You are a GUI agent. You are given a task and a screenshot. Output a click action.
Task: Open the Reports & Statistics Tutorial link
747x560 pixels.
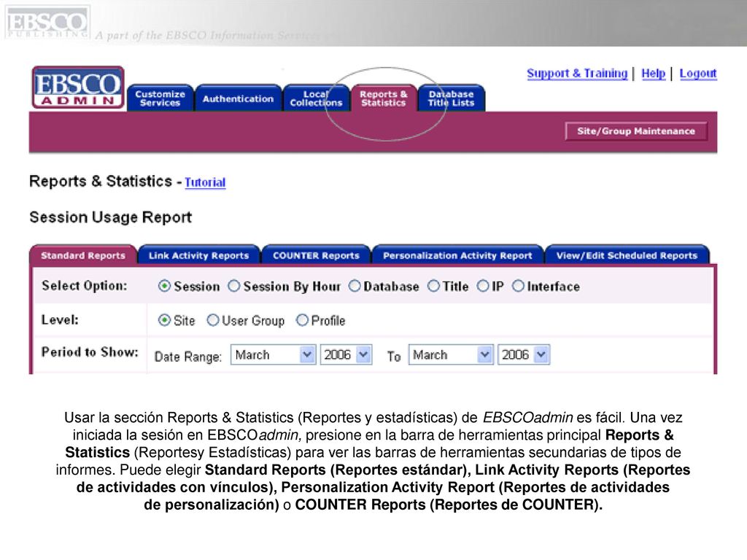click(x=205, y=182)
